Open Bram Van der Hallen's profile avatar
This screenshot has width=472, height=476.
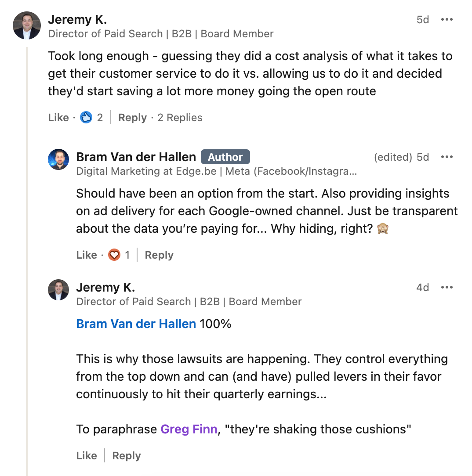click(58, 159)
